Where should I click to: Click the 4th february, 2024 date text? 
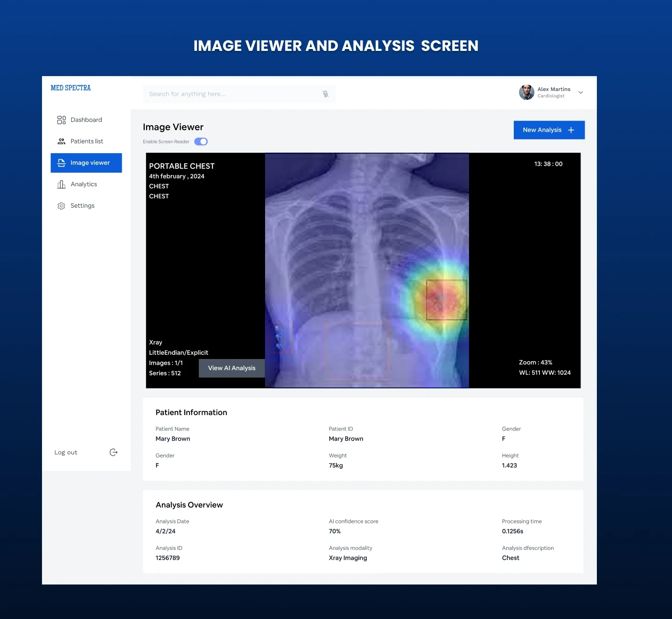tap(177, 176)
